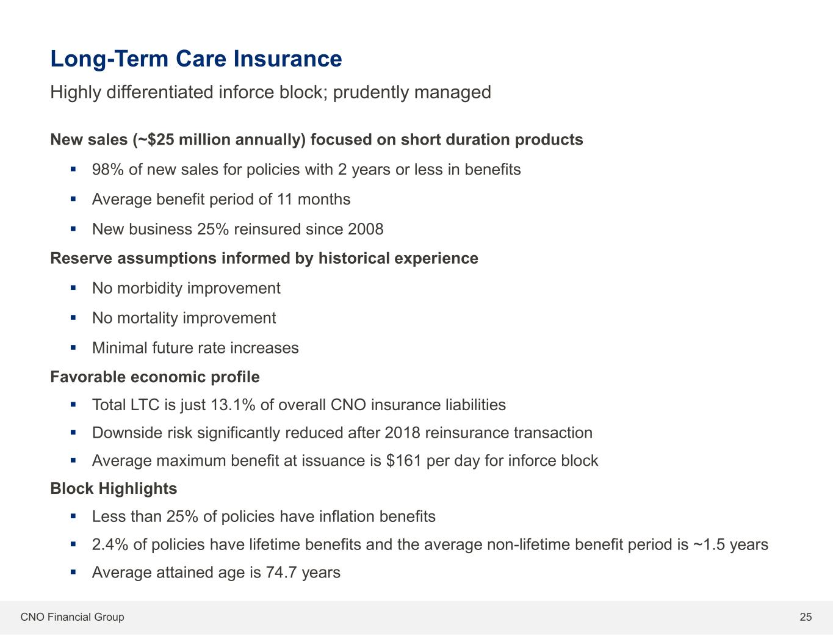The width and height of the screenshot is (833, 644).
Task: Click "Minimal future rate increases" line
Action: (195, 348)
